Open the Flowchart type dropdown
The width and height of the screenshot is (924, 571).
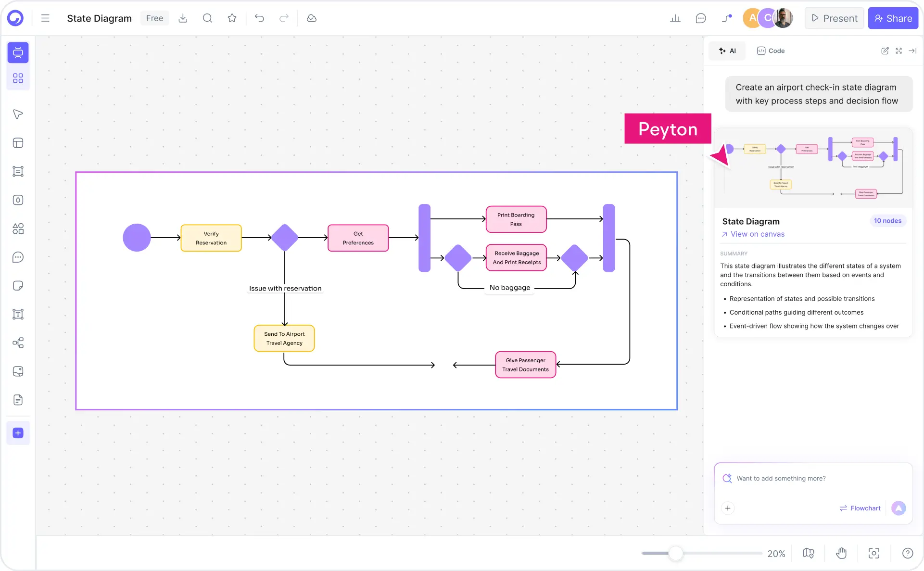pyautogui.click(x=861, y=508)
